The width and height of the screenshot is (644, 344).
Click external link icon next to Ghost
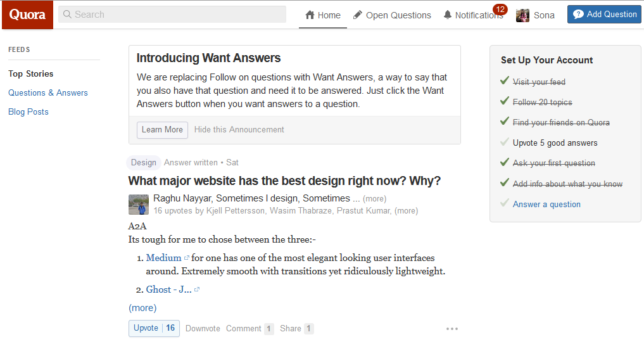click(x=197, y=290)
